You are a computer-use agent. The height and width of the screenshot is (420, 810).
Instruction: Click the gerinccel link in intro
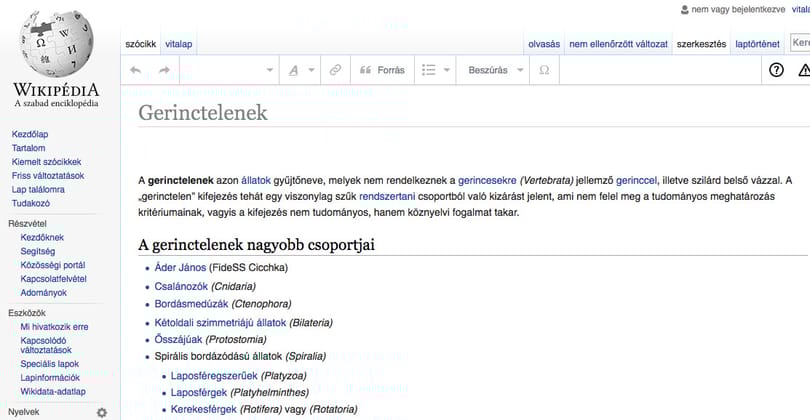click(636, 180)
